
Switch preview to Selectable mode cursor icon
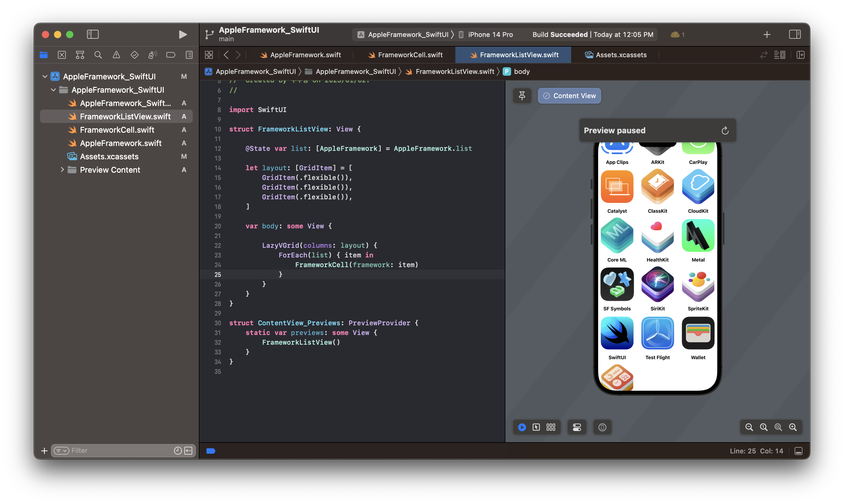point(536,427)
